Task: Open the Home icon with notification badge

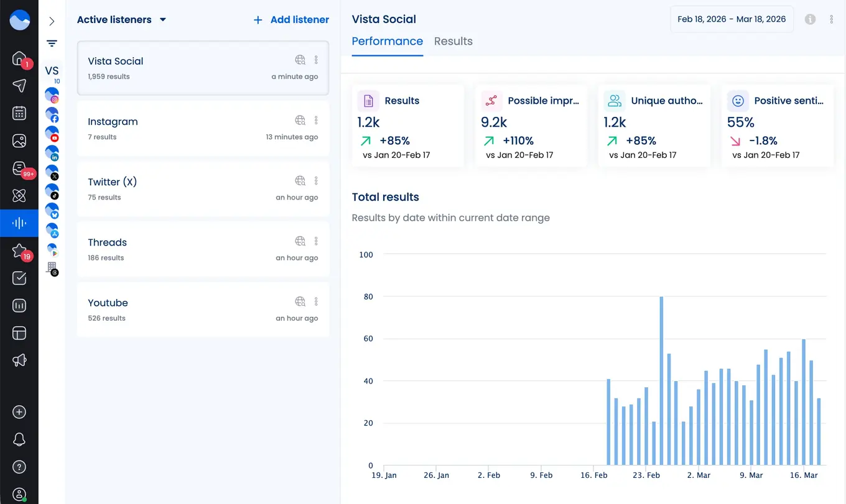Action: point(19,58)
